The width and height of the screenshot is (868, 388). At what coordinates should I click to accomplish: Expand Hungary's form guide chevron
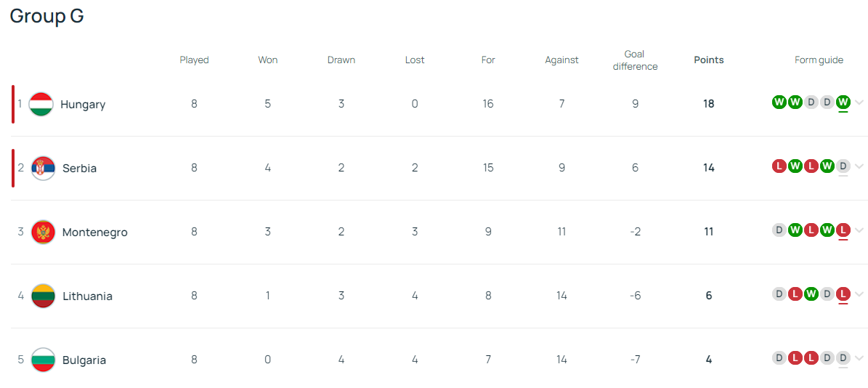[859, 102]
